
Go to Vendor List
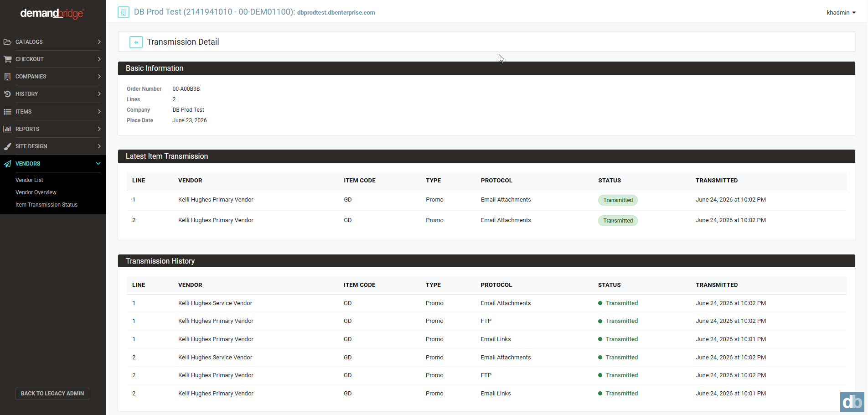coord(29,180)
